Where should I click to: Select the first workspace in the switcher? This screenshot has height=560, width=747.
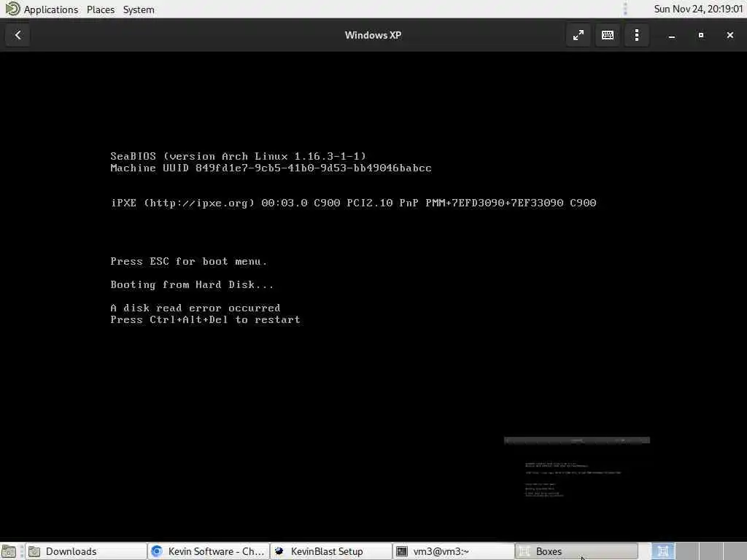click(663, 551)
